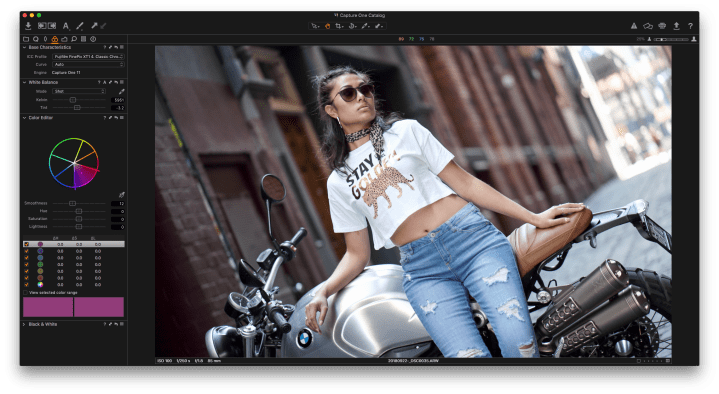Reset Color Editor with undo arrow icon
This screenshot has width=719, height=394.
pyautogui.click(x=116, y=118)
